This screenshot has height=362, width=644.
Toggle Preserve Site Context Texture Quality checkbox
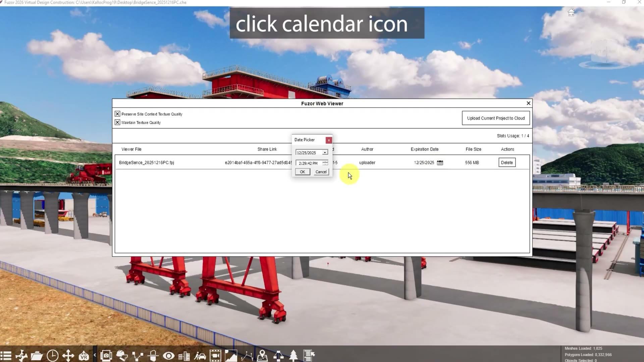(x=117, y=114)
